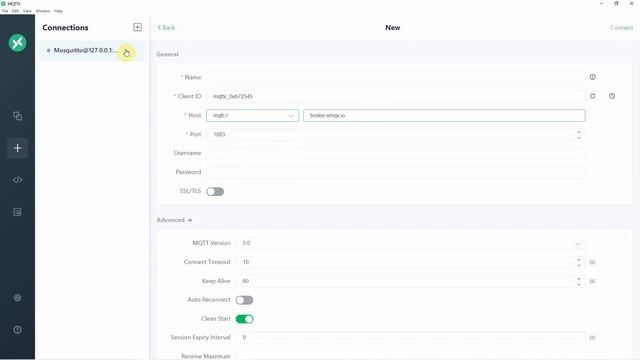Add new connection with plus box icon

tap(138, 27)
